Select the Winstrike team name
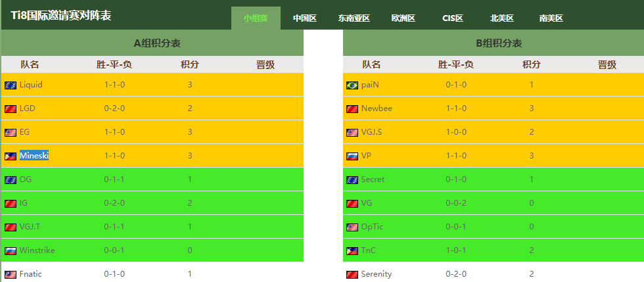Viewport: 644px width, 282px height. pyautogui.click(x=37, y=250)
